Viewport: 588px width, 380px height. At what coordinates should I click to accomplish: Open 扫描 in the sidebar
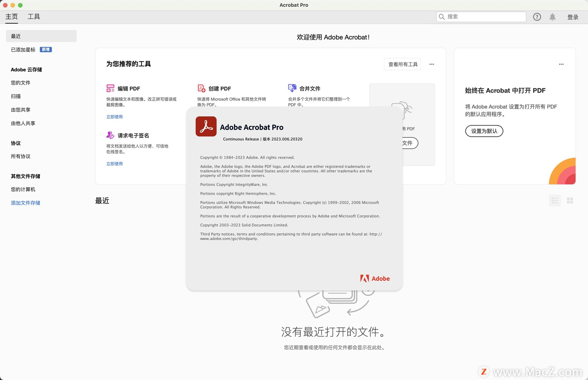[16, 96]
